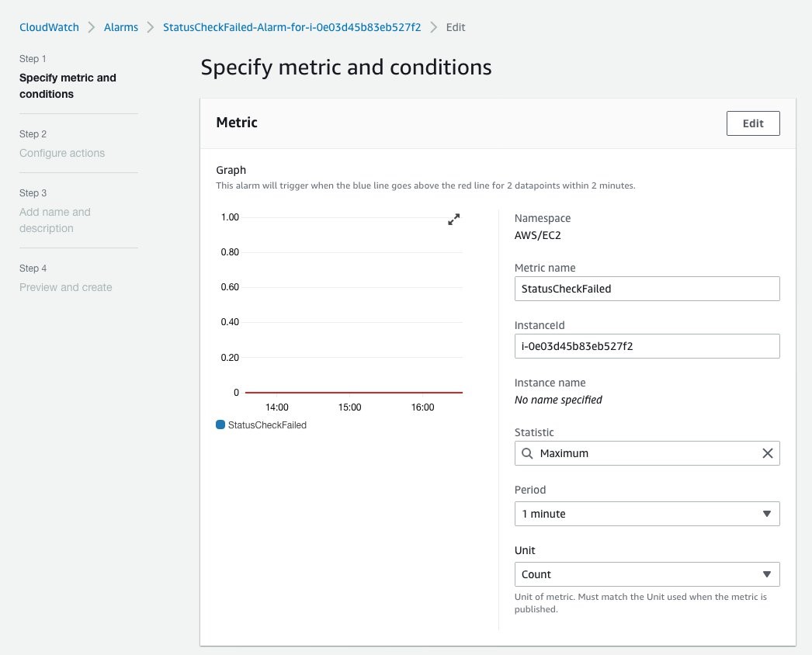Click the Statistic search field

click(647, 453)
